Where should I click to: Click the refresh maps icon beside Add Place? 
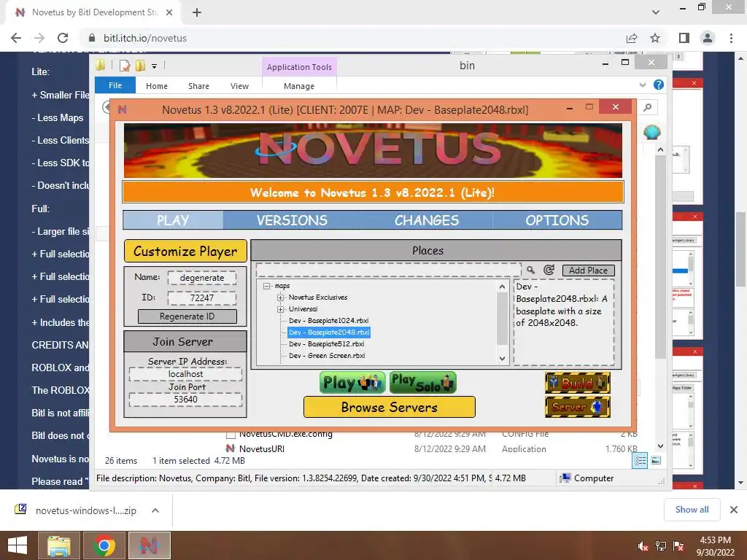point(549,270)
